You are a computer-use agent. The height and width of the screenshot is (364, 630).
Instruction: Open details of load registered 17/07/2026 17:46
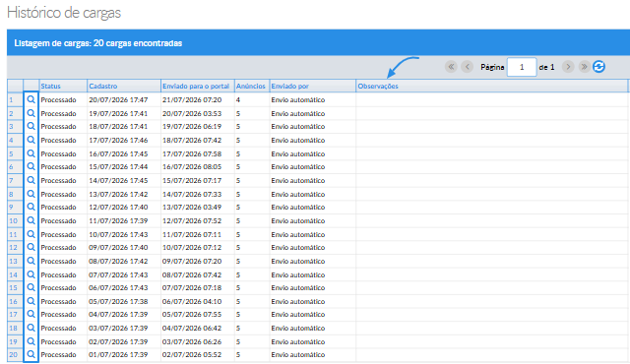(x=31, y=140)
